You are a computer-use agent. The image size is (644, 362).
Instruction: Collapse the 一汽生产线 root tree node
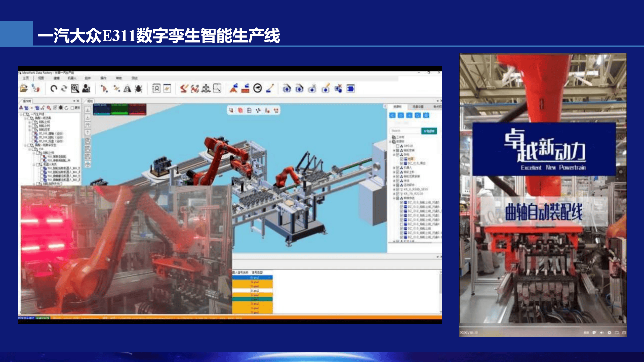point(21,114)
